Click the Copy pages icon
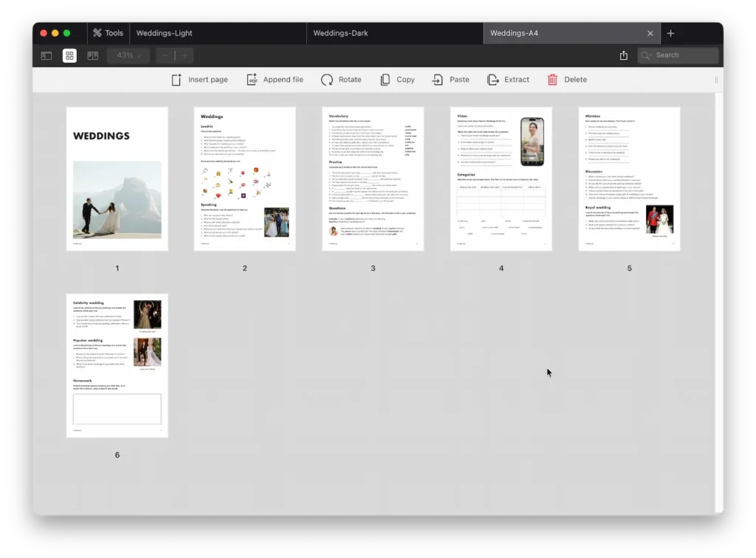 pyautogui.click(x=385, y=80)
